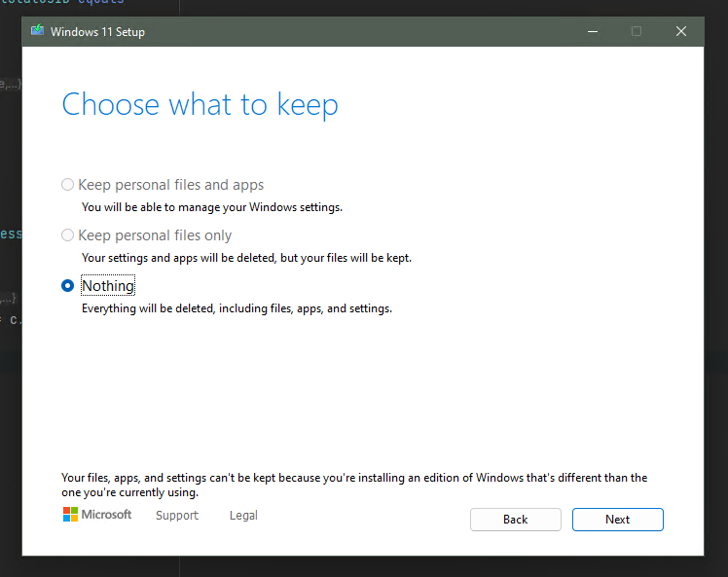Choose Keep personal files and apps option
The width and height of the screenshot is (728, 577).
tap(67, 185)
